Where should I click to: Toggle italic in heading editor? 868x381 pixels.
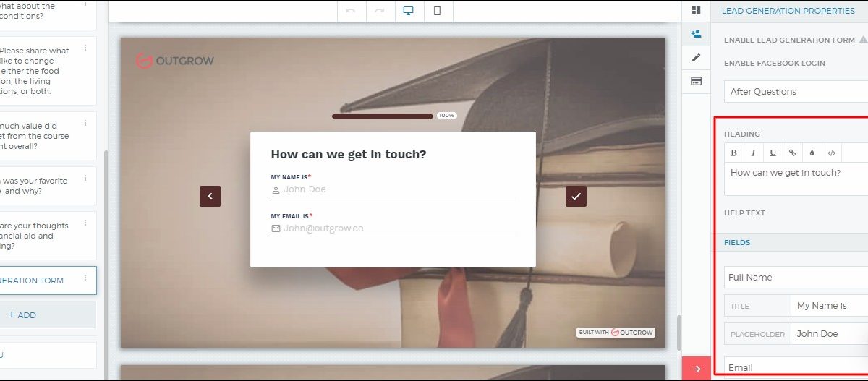[753, 153]
